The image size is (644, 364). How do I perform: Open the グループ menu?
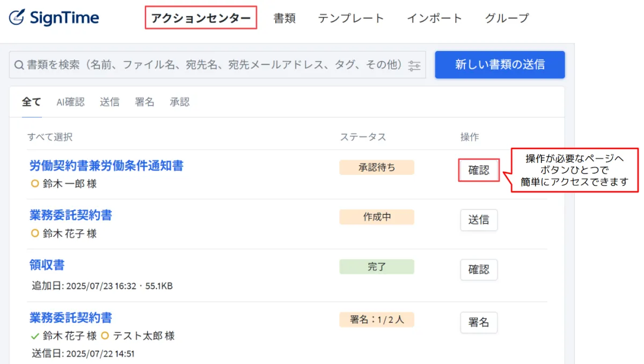507,18
